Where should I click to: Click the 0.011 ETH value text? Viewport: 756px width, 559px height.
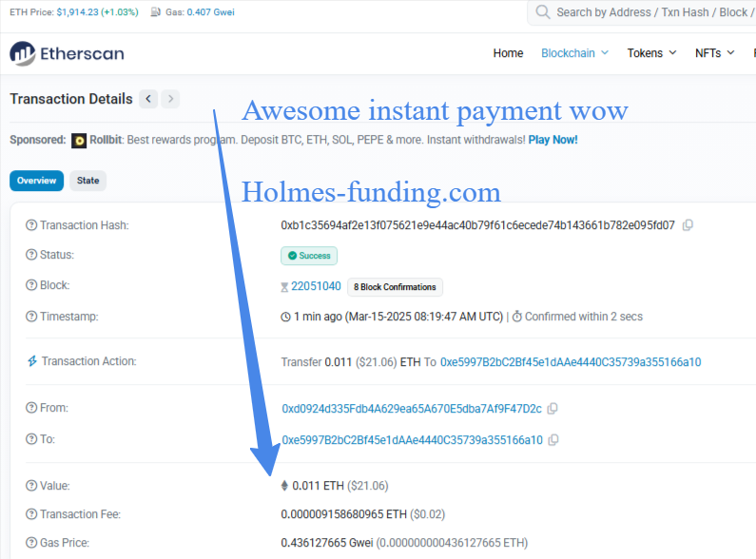319,485
